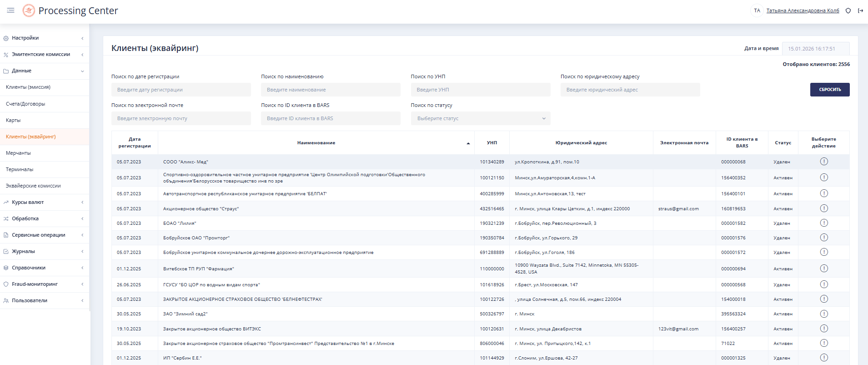Click the Processing Center logo
This screenshot has width=868, height=365.
[x=29, y=10]
